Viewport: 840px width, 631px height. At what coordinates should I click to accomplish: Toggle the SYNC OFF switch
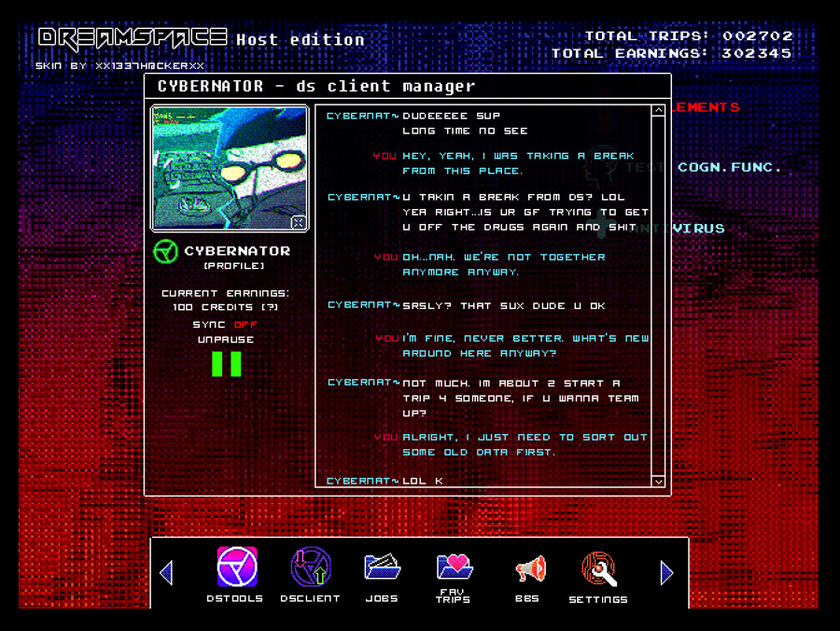point(245,324)
